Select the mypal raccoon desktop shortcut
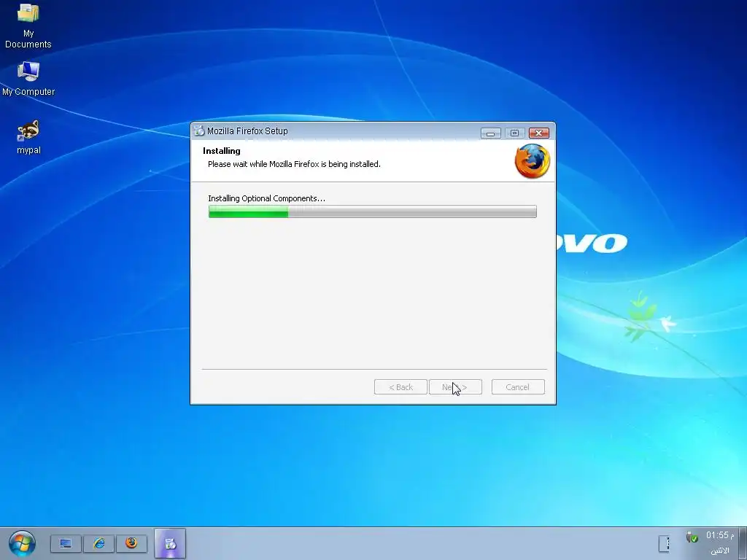Viewport: 747px width, 560px height. [28, 137]
